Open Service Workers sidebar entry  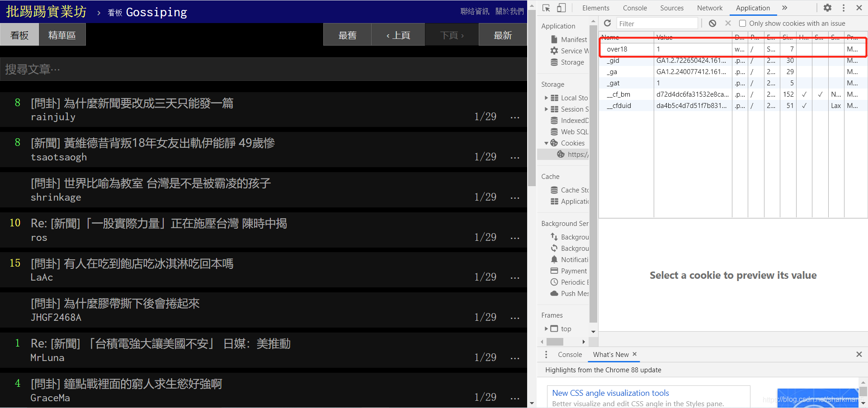tap(570, 51)
